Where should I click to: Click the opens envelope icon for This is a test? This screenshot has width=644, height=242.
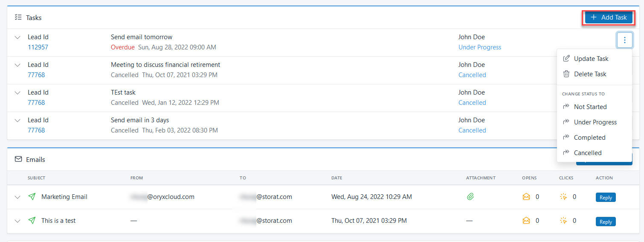coord(526,221)
